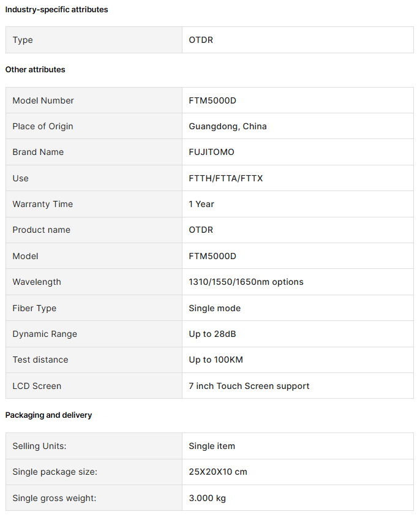Click the Single item selling units value

(212, 446)
